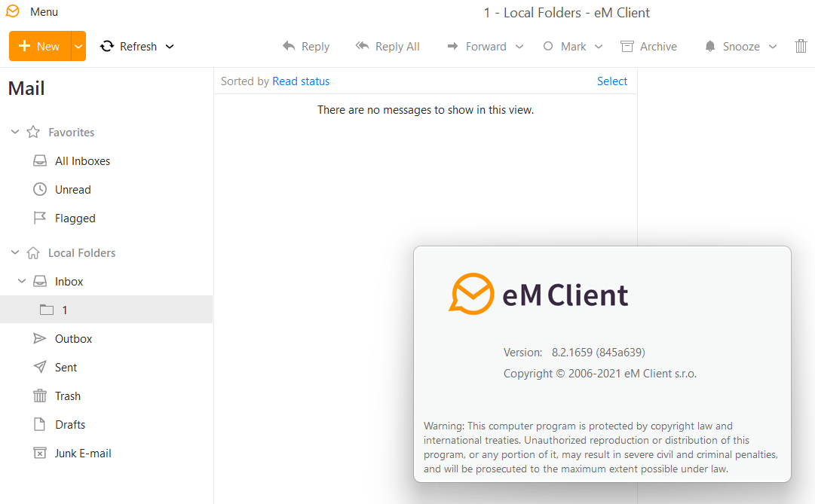Click the Reply toolbar label
The width and height of the screenshot is (815, 504).
click(315, 47)
